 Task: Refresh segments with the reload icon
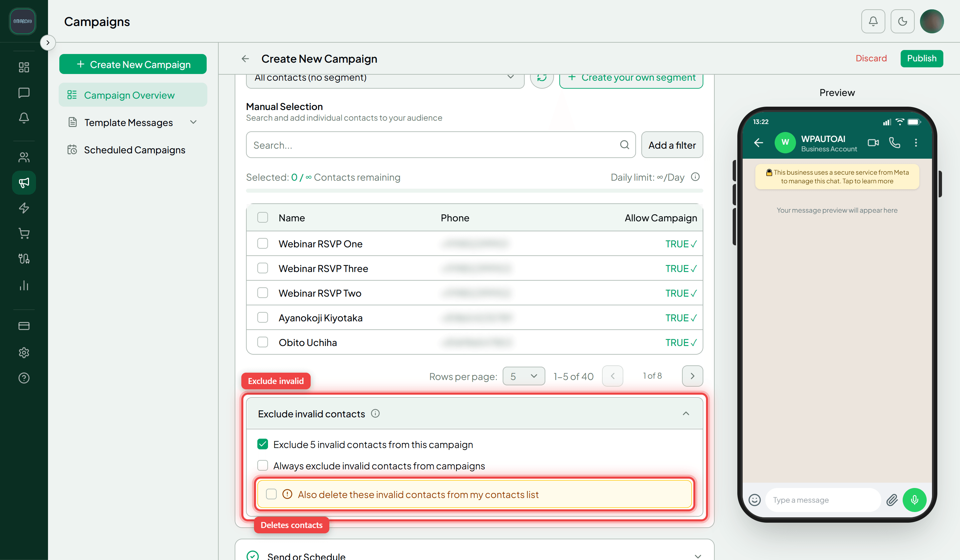click(542, 78)
